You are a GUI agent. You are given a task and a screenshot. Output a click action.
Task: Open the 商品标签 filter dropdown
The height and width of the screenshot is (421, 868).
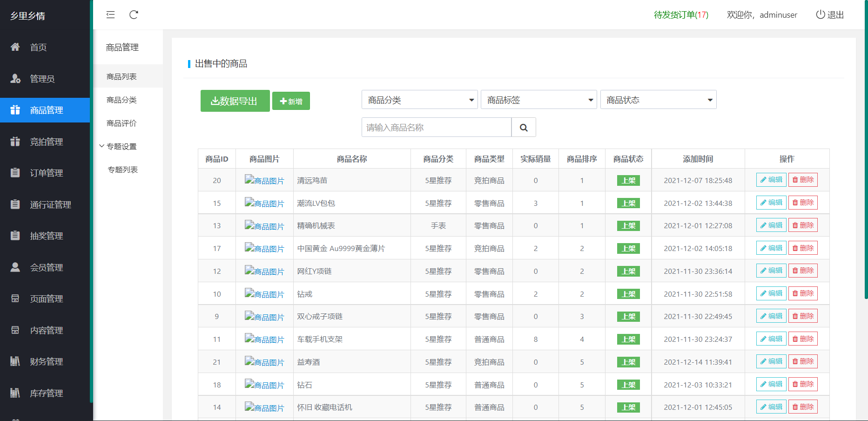[539, 100]
